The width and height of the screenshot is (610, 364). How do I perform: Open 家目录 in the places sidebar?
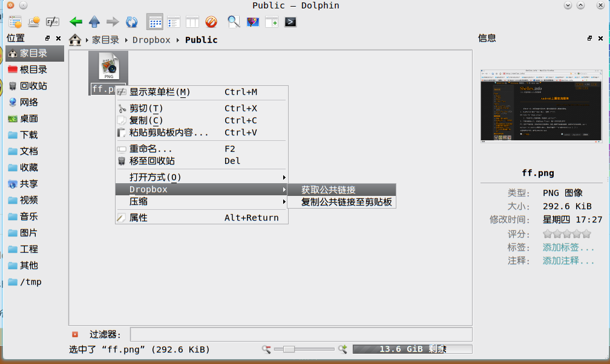pos(34,53)
